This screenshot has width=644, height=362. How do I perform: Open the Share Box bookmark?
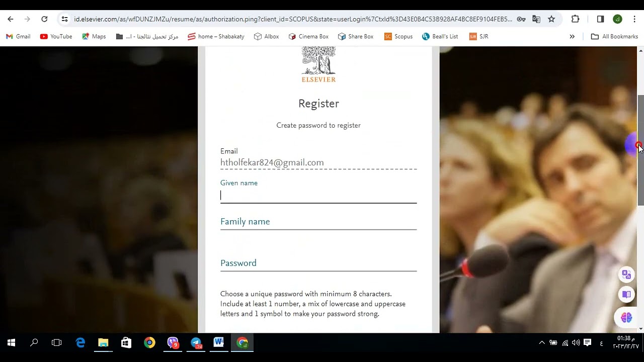(x=356, y=36)
